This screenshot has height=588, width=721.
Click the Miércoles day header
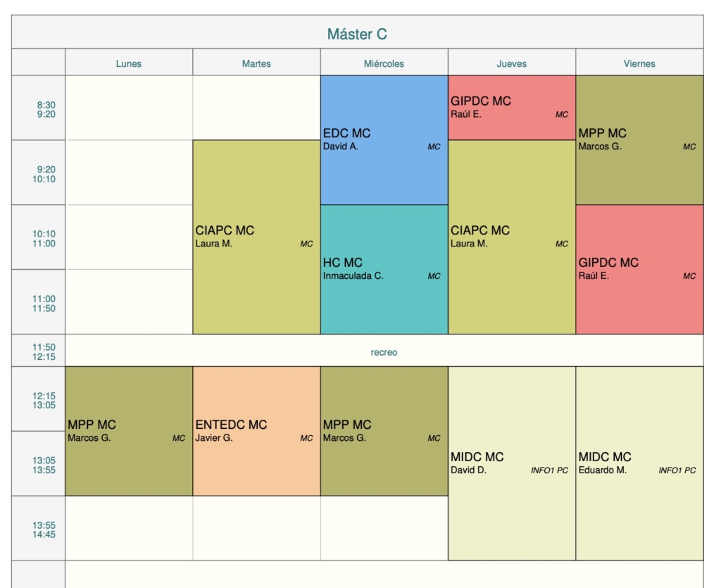pyautogui.click(x=384, y=63)
